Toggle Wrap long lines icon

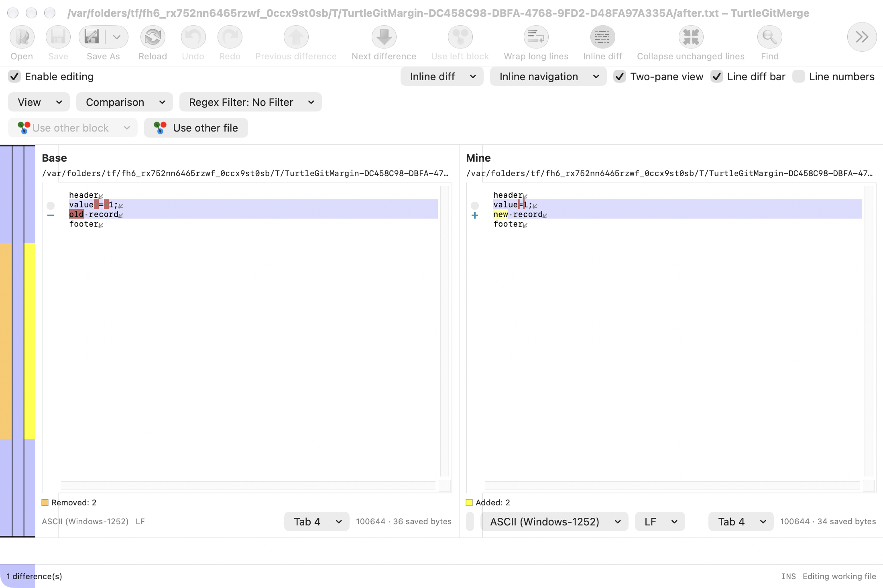point(536,37)
